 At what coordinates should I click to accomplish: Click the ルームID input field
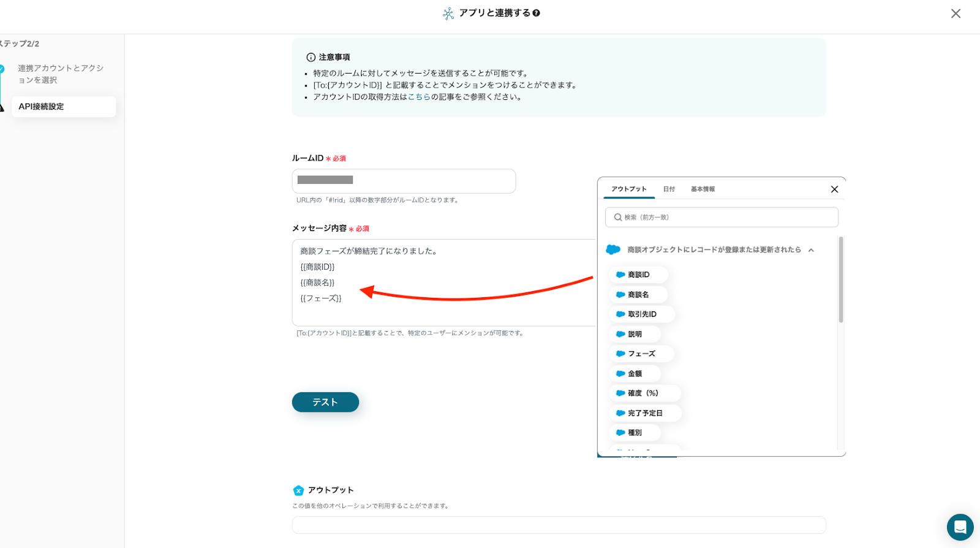tap(404, 181)
